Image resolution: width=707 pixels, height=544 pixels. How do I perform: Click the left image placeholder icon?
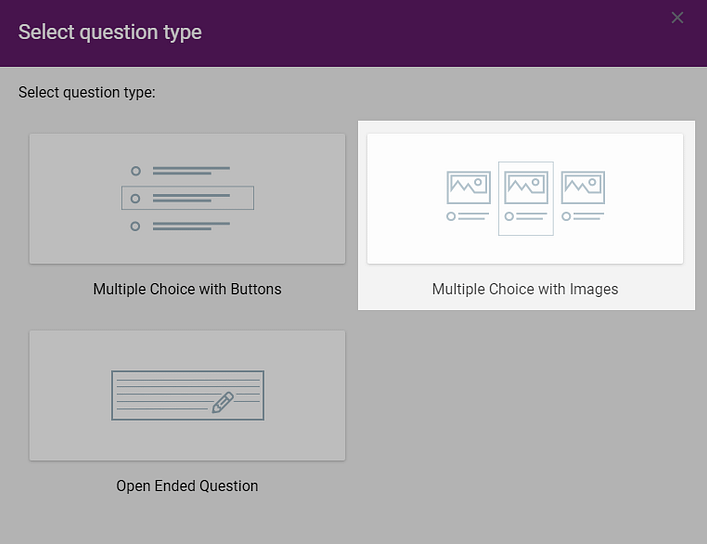click(x=468, y=187)
